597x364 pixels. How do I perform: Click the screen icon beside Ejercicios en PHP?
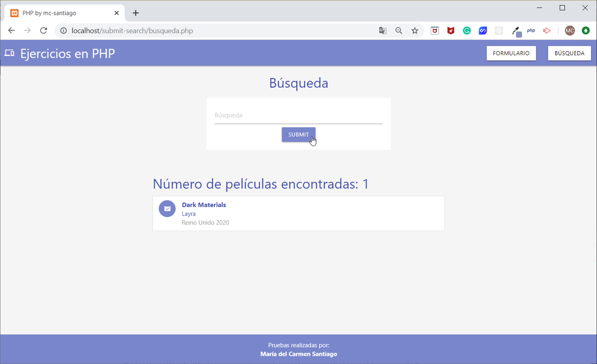[x=9, y=53]
